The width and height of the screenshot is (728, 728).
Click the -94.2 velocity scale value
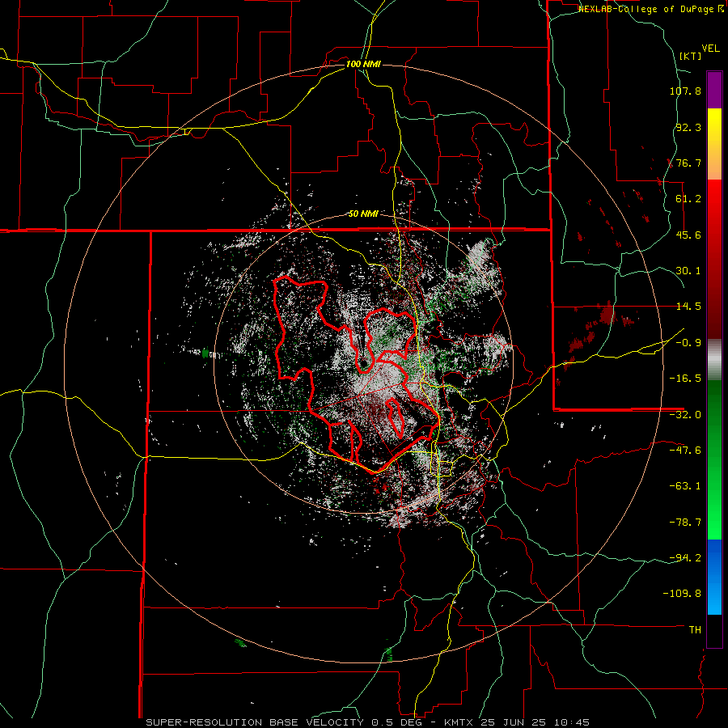[x=685, y=557]
